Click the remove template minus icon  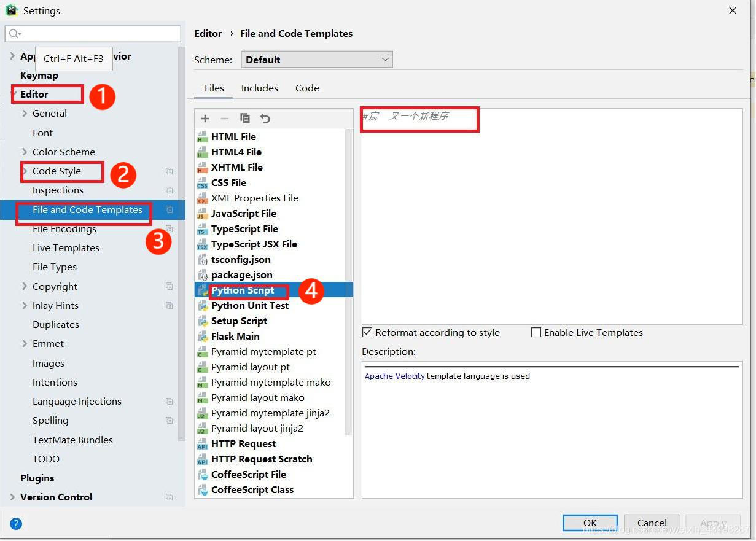(x=225, y=119)
